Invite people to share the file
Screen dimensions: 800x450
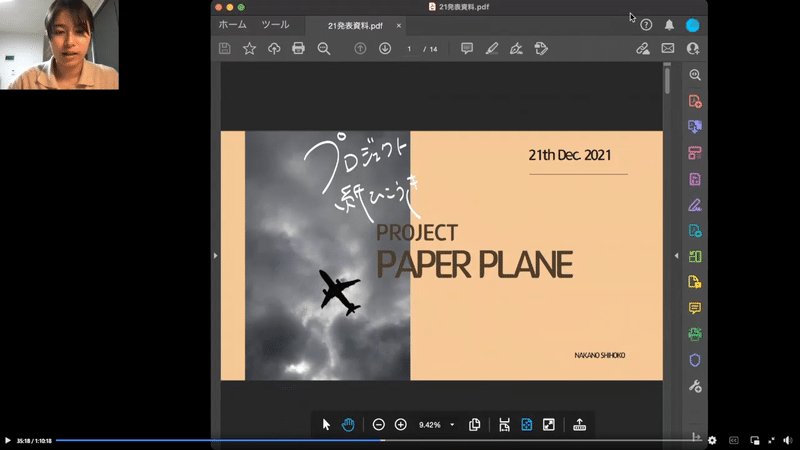[x=693, y=48]
